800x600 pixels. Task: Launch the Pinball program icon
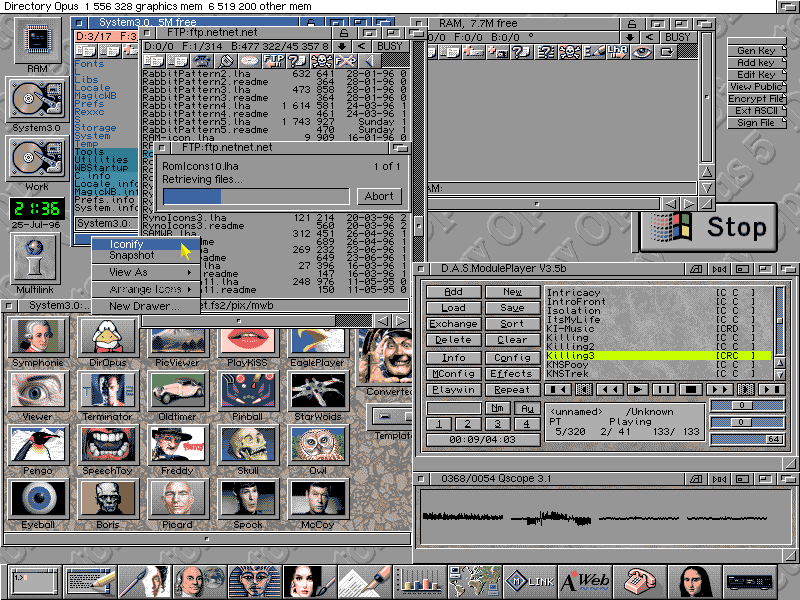pos(246,389)
